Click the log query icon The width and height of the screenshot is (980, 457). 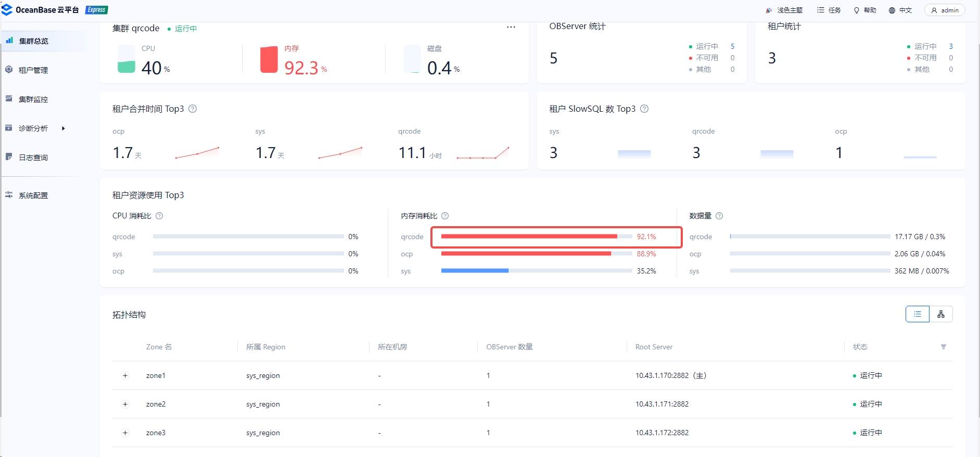pos(9,156)
